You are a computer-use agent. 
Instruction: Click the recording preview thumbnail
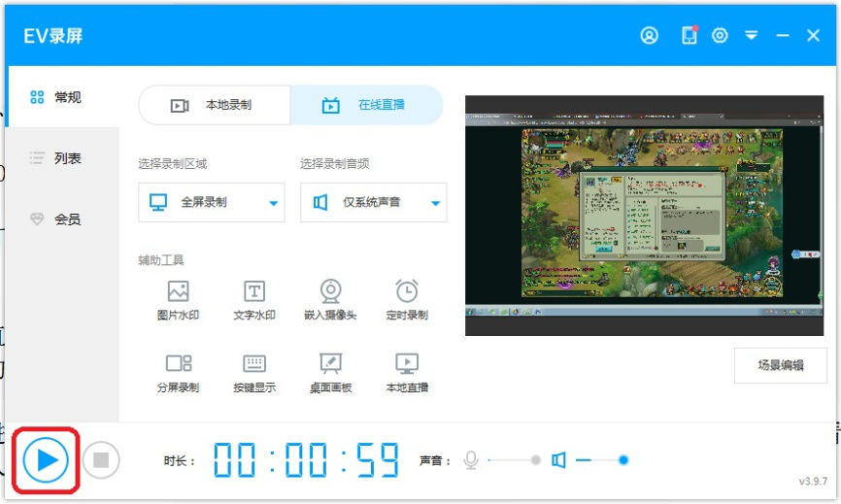click(644, 216)
